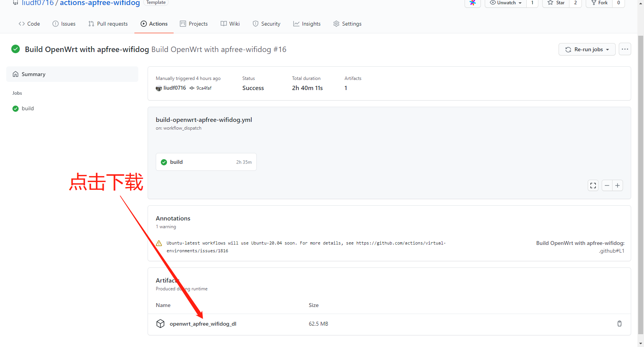The height and width of the screenshot is (347, 644).
Task: Open the .github#L1 annotation link
Action: tap(611, 251)
